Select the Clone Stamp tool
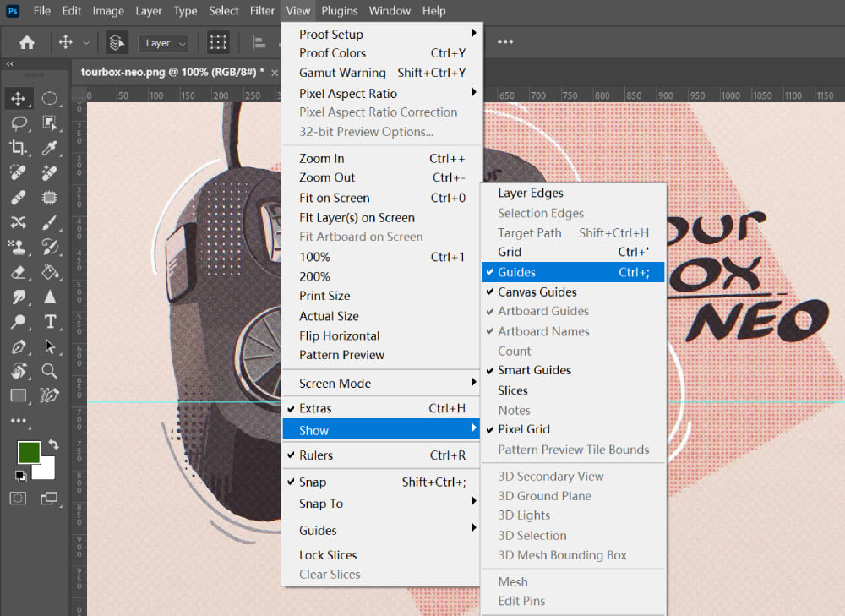The width and height of the screenshot is (845, 616). point(18,248)
